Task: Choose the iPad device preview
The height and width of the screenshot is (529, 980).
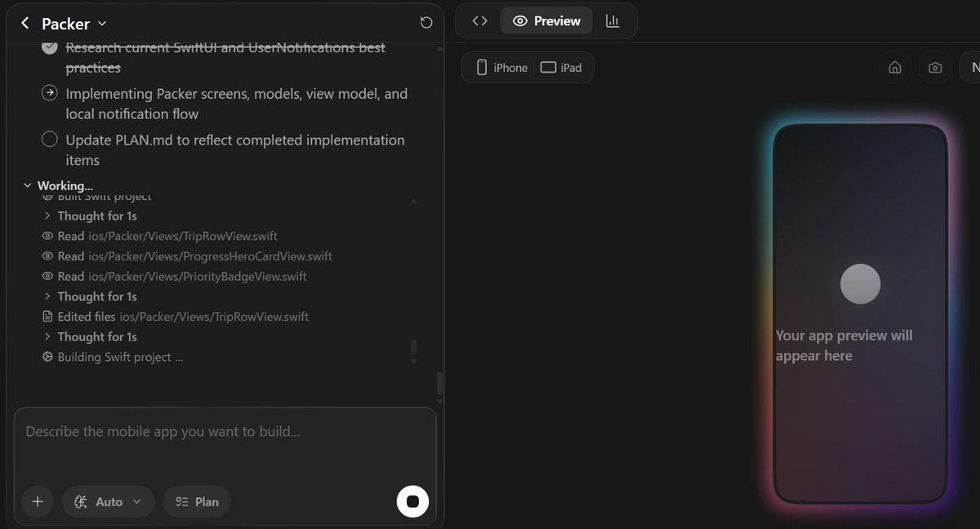Action: point(561,68)
